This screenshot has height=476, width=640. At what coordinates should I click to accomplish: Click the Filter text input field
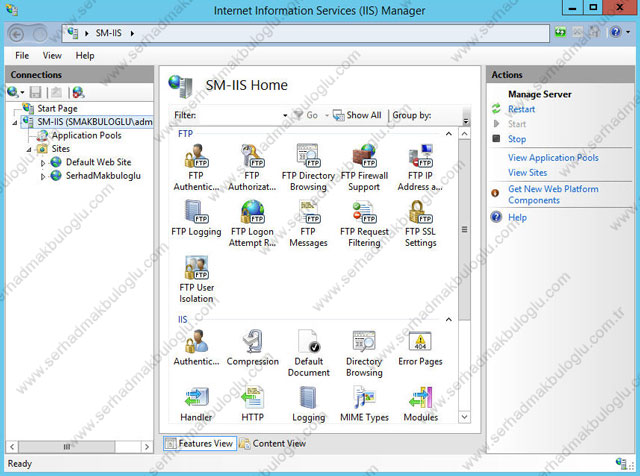click(x=240, y=116)
